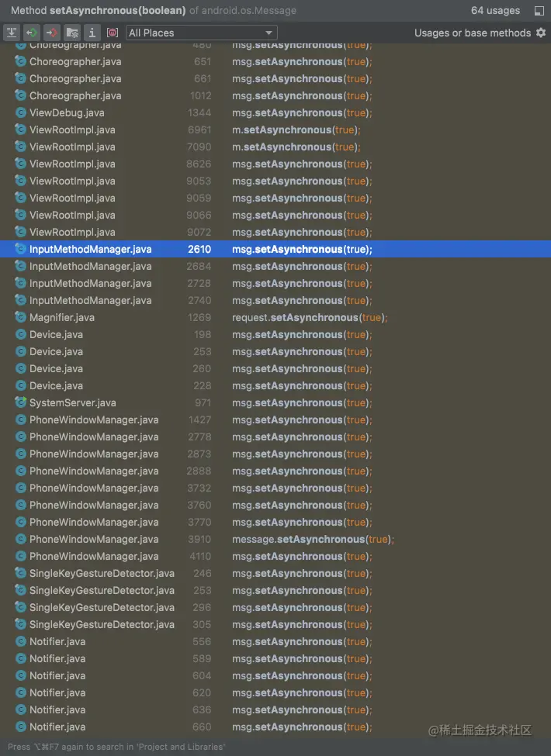Select Notifier.java usage at line 660

click(x=275, y=727)
